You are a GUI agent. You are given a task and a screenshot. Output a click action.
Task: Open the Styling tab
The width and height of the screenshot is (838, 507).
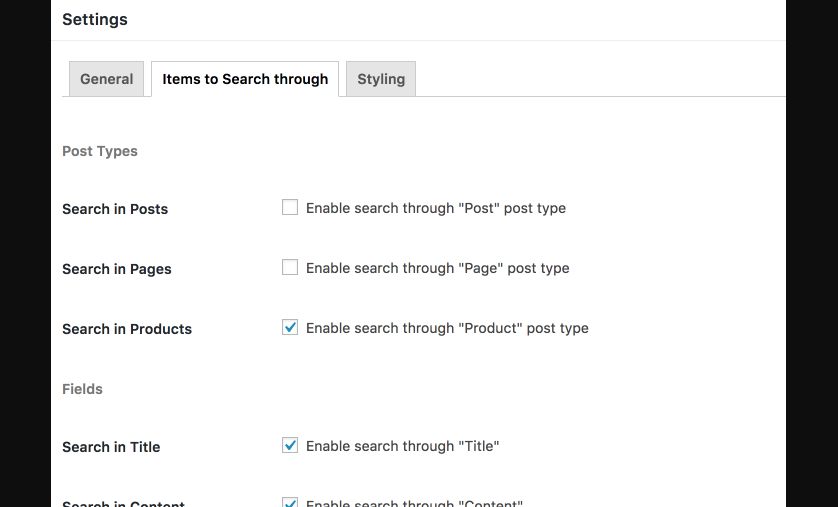(381, 79)
